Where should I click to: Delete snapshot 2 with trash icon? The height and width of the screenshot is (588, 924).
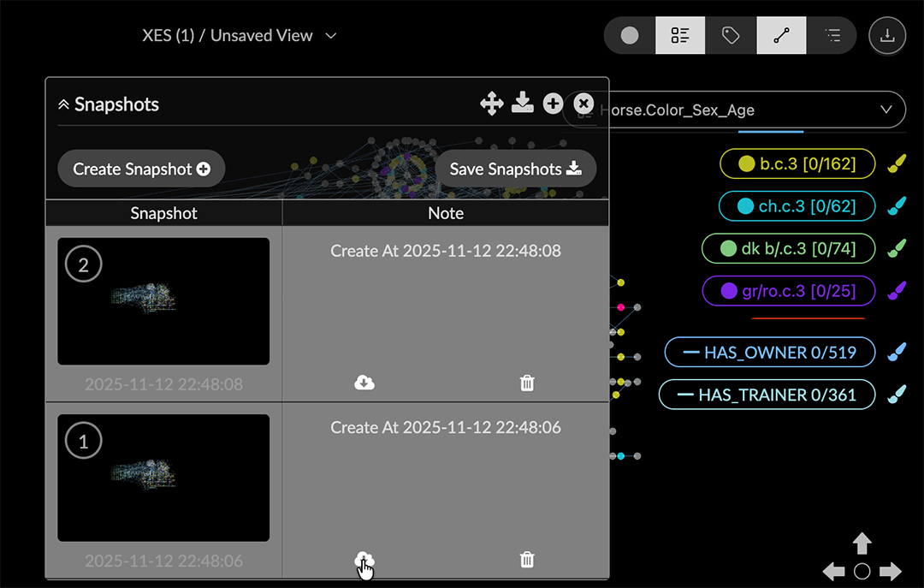(527, 383)
